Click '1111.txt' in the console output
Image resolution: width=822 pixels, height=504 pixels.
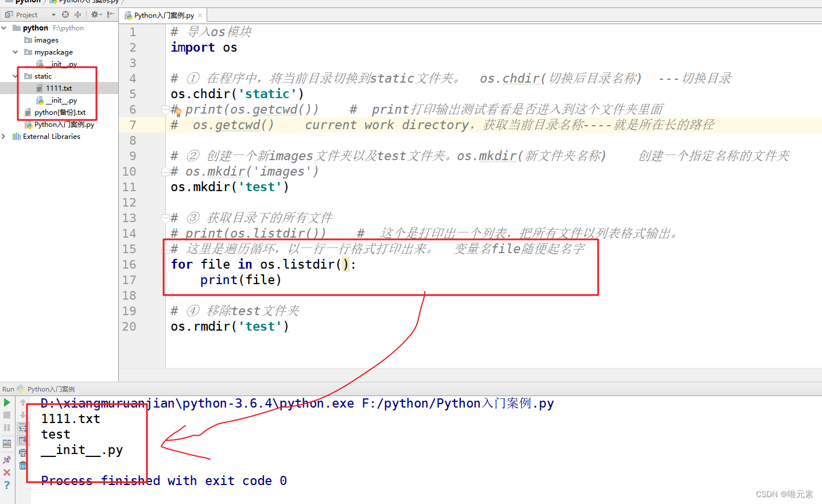[71, 419]
